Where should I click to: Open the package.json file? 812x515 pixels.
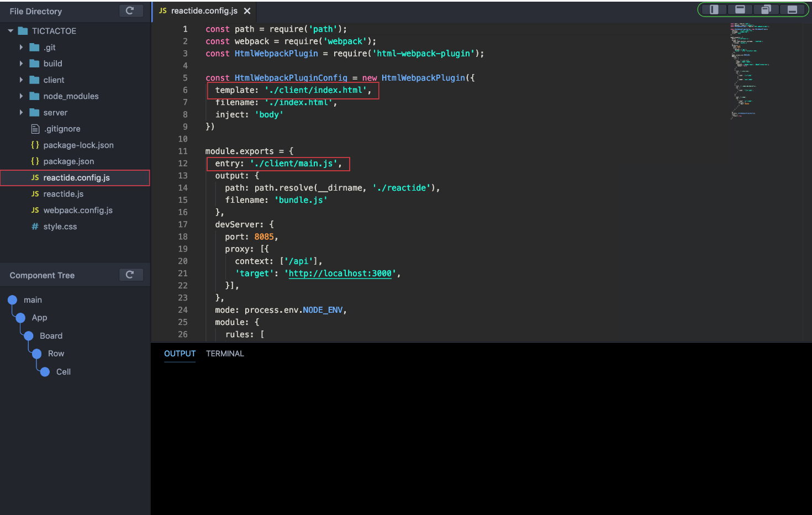[68, 161]
